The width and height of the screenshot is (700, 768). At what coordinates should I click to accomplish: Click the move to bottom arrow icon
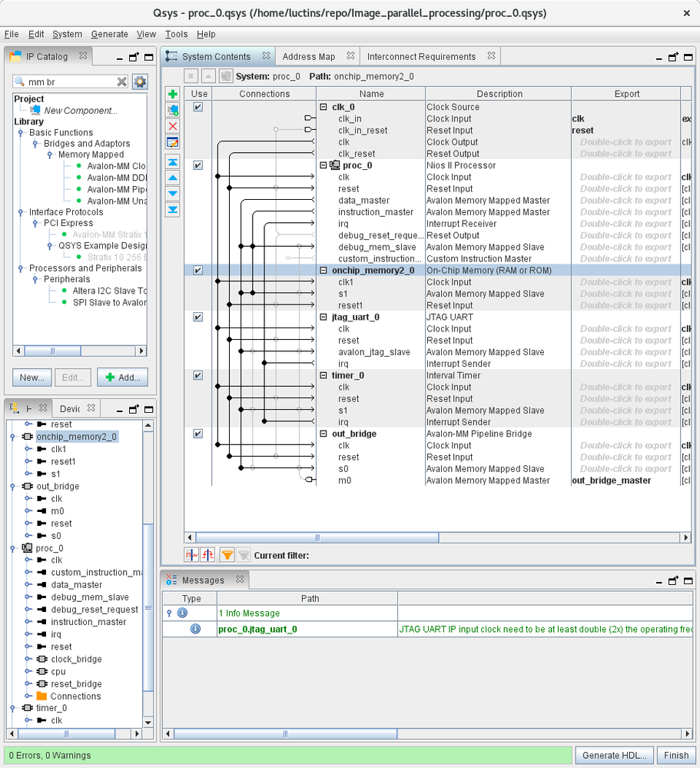point(173,210)
